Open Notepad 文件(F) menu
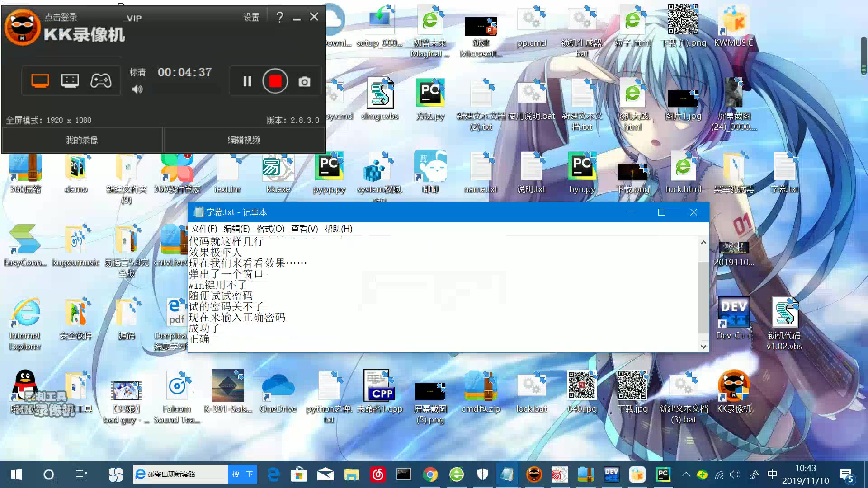Viewport: 868px width, 488px height. 204,229
